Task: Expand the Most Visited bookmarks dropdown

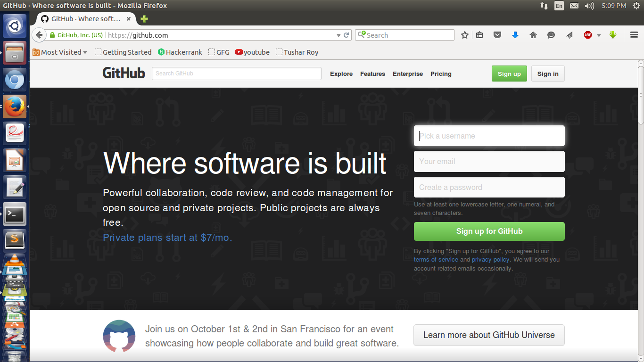Action: click(x=60, y=52)
